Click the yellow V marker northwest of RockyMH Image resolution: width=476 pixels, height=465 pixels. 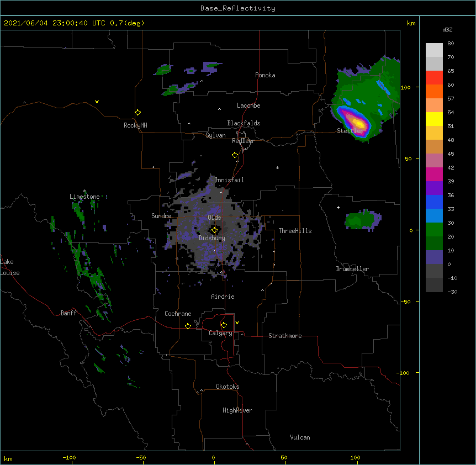point(97,102)
